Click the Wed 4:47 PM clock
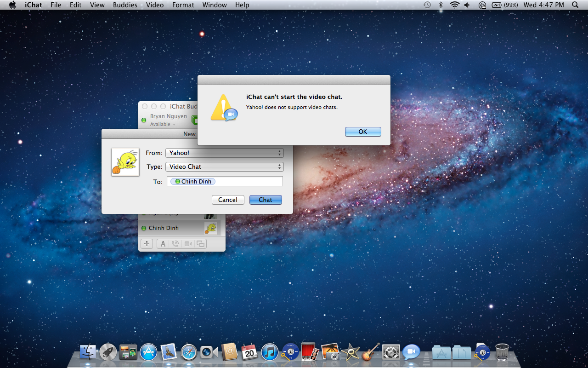588x368 pixels. pyautogui.click(x=544, y=5)
